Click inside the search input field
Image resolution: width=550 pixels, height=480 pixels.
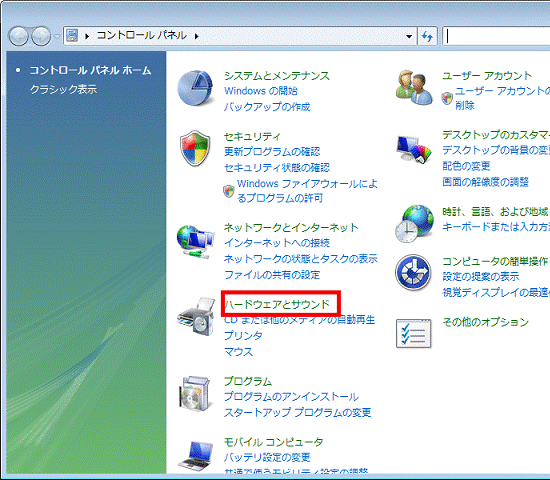pyautogui.click(x=496, y=36)
